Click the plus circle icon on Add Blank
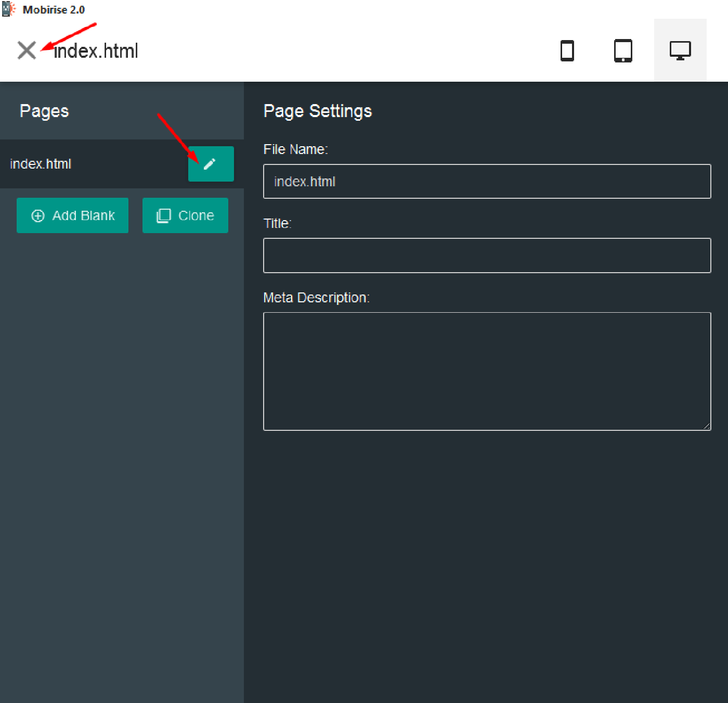Viewport: 728px width, 703px height. point(38,216)
